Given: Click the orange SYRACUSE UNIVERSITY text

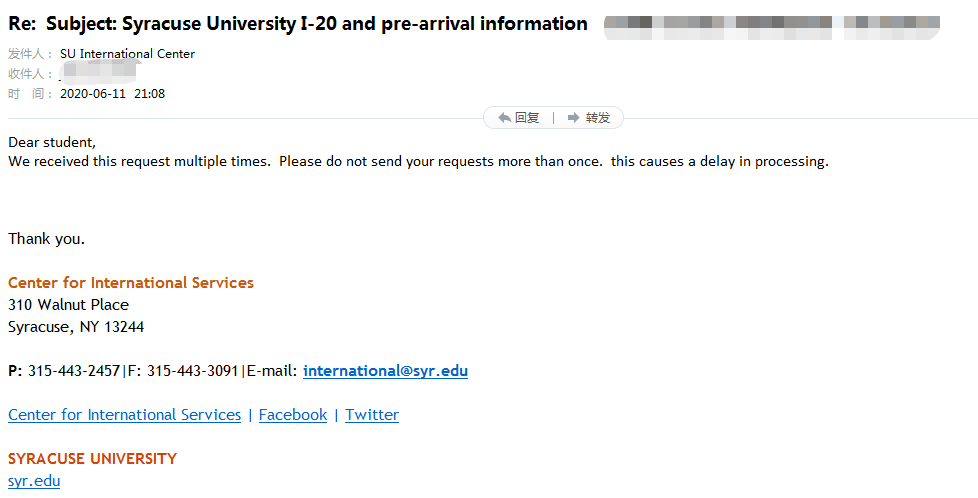Looking at the screenshot, I should [x=92, y=459].
